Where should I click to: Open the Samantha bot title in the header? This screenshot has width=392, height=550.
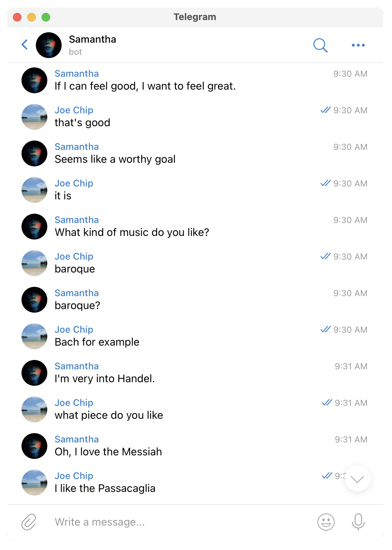point(92,45)
